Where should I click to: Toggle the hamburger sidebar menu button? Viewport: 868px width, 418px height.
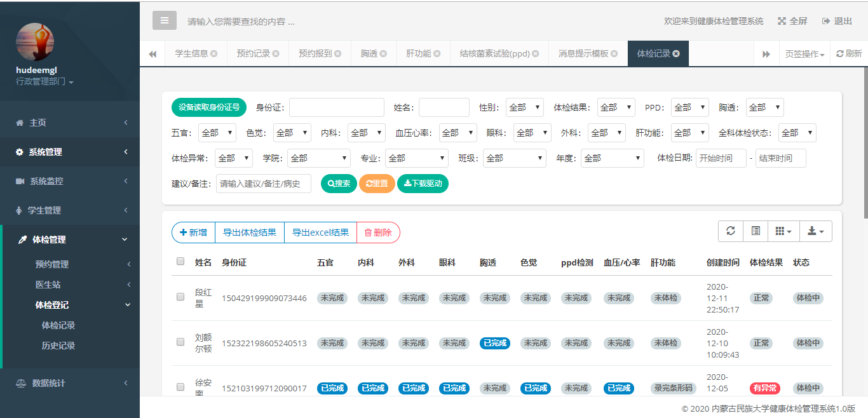pyautogui.click(x=165, y=20)
